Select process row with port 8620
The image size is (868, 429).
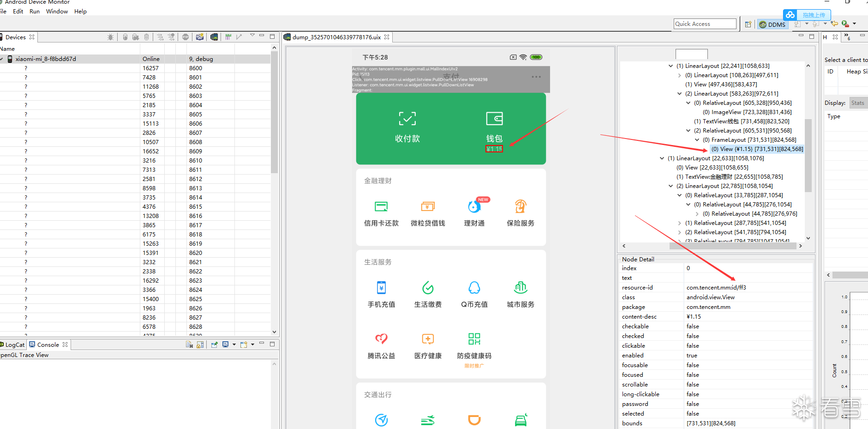(x=135, y=253)
